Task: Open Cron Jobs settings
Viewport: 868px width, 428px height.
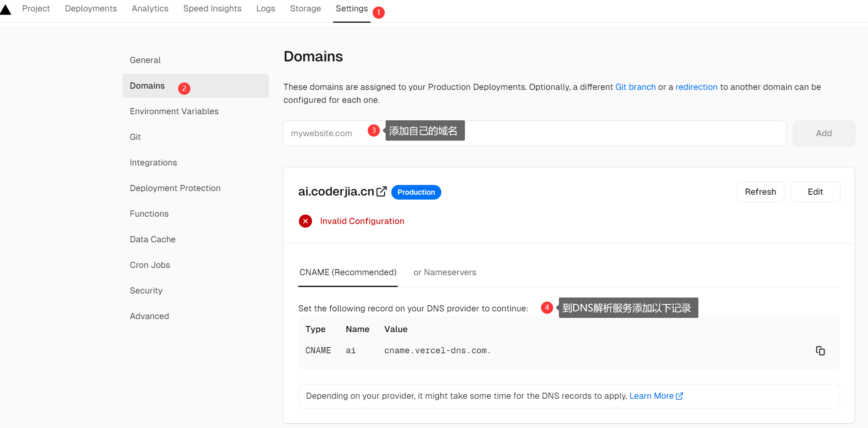Action: [150, 265]
